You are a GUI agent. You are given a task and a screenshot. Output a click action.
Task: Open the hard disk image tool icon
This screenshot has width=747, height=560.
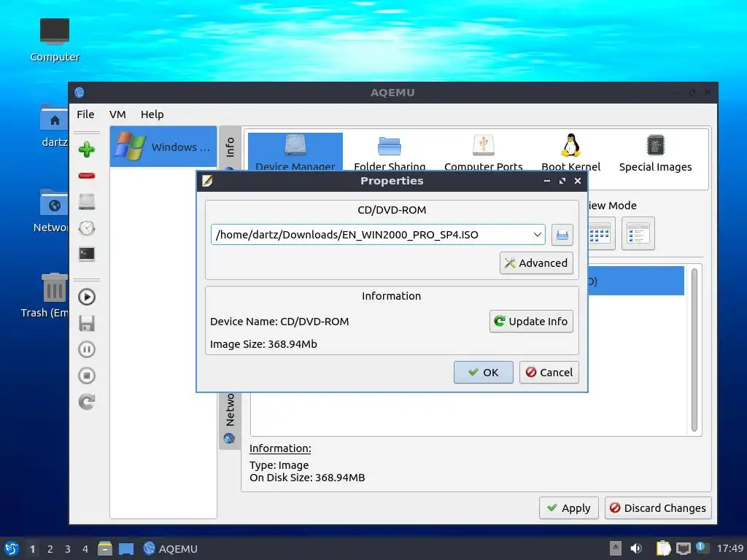[87, 202]
